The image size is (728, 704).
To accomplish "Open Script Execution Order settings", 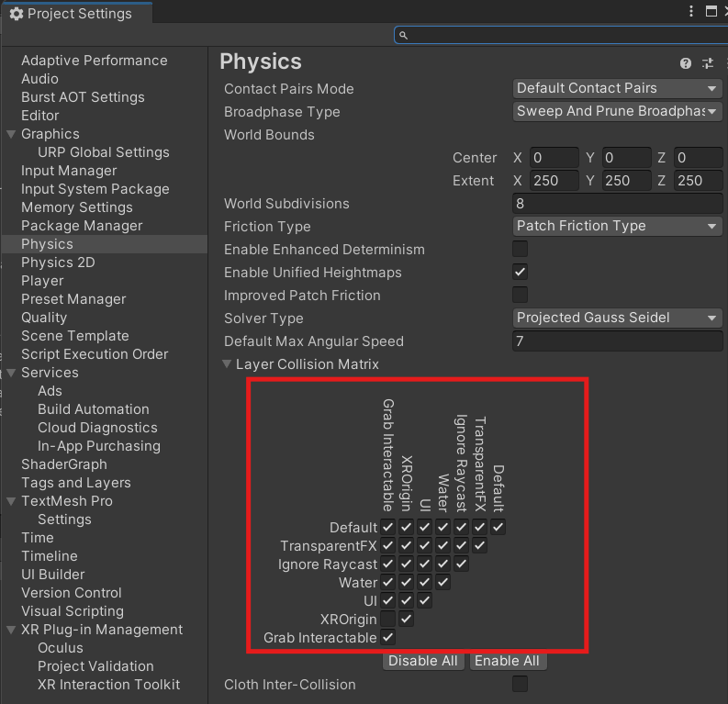I will [x=95, y=354].
